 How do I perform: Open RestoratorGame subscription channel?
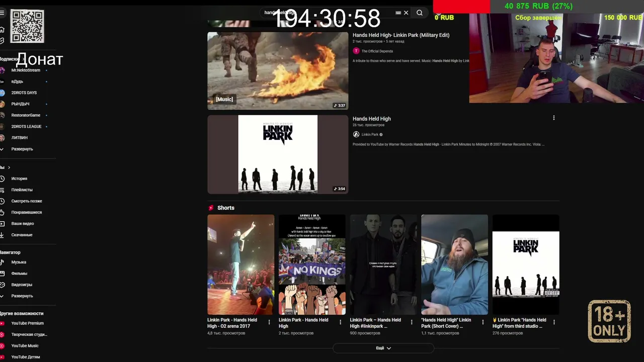coord(25,115)
